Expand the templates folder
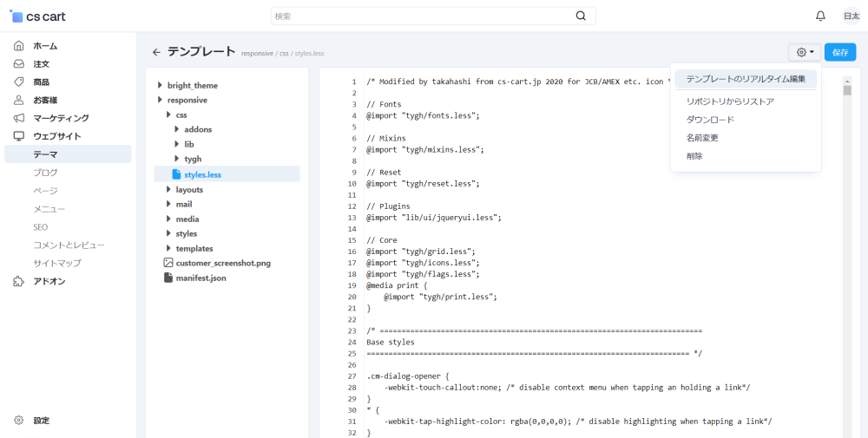 point(168,249)
